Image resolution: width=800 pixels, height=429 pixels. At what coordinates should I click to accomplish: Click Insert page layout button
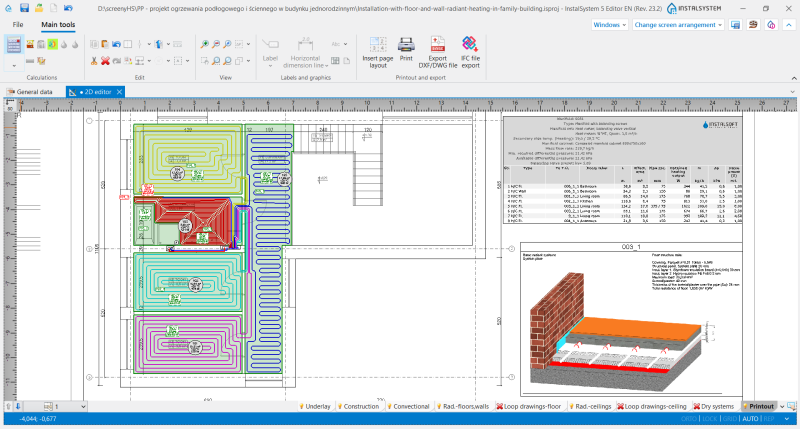(x=378, y=52)
